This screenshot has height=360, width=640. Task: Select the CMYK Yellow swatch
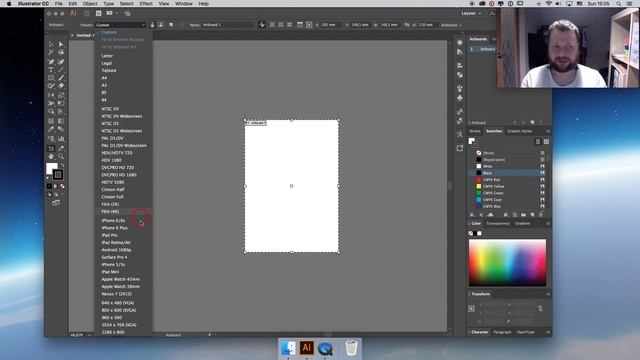click(507, 187)
